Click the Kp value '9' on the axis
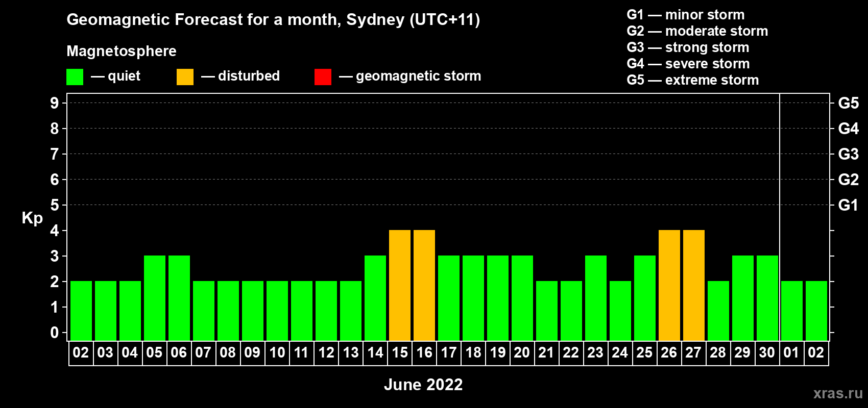Screen dimensions: 868x408 pyautogui.click(x=55, y=103)
